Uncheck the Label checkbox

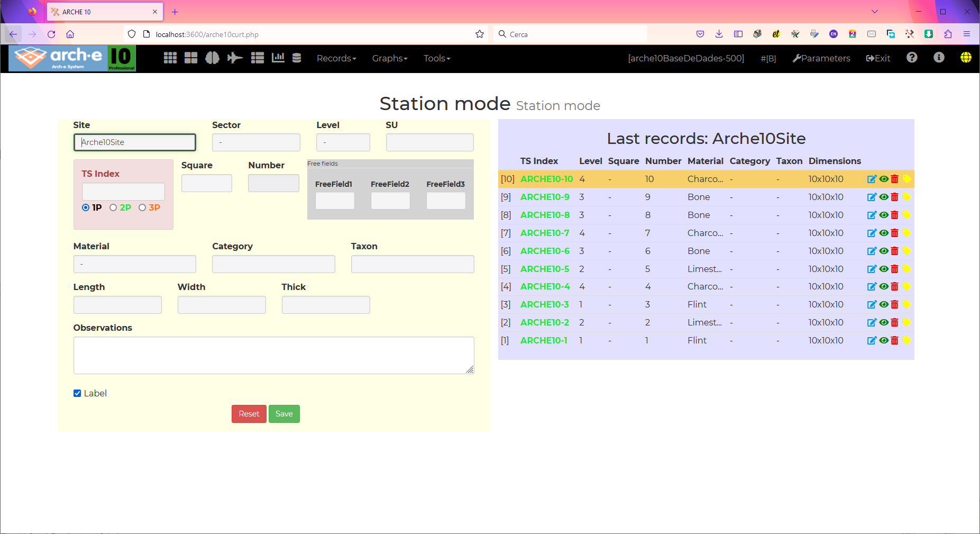[x=77, y=393]
